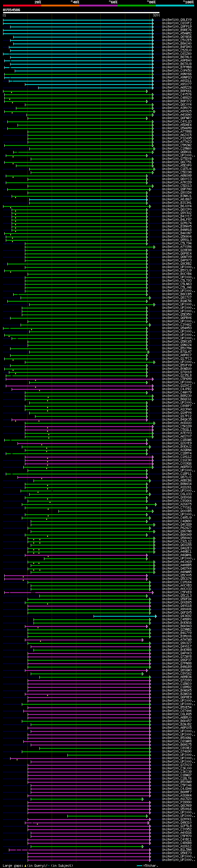Viewport: 197px width, 868px height.
Task: Click label UniRef100_A1C5Z0
Action: 177,799
